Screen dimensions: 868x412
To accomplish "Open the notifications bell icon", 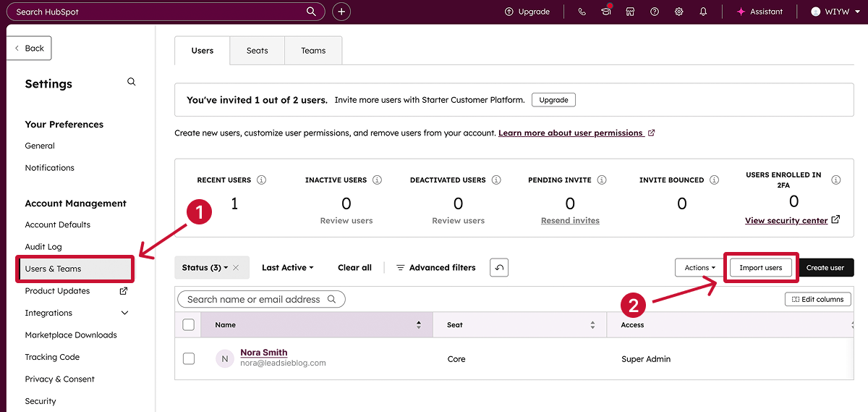I will tap(703, 12).
